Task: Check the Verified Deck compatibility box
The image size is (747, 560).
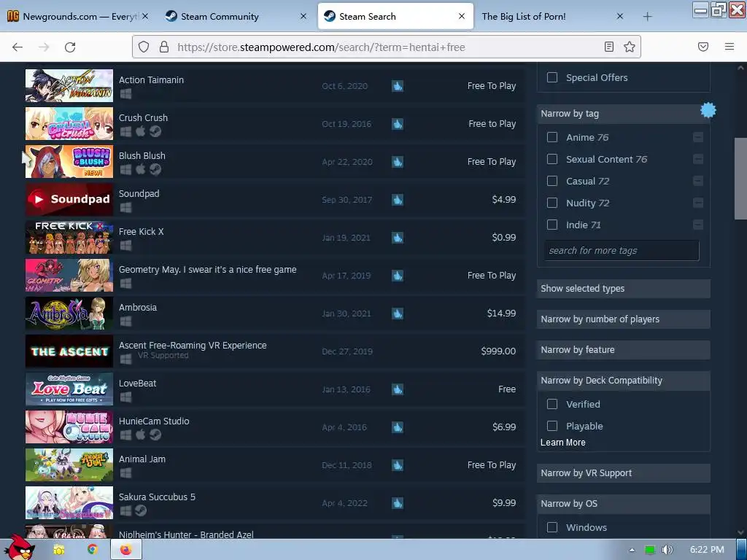Action: [x=552, y=404]
